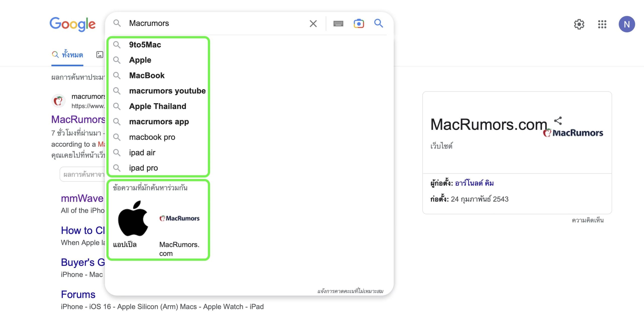Choose the macbook pro suggestion
The width and height of the screenshot is (644, 327).
(152, 137)
